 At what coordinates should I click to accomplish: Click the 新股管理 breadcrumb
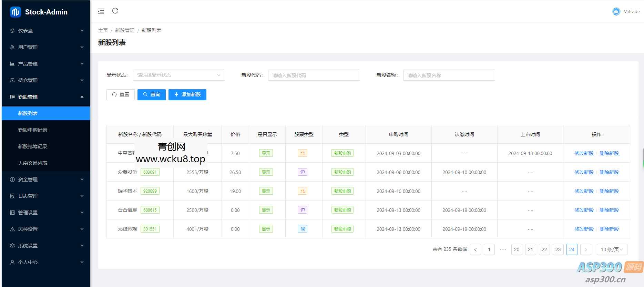tap(125, 30)
